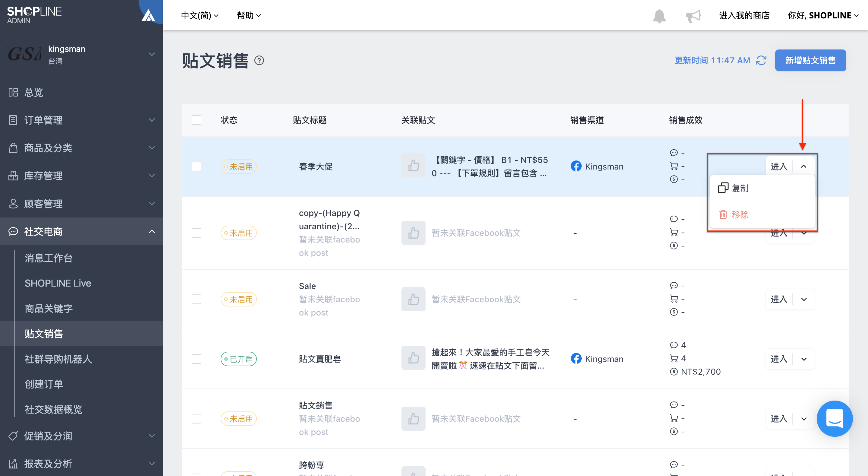The height and width of the screenshot is (476, 868).
Task: Click the trash icon beside 移除
Action: 723,214
